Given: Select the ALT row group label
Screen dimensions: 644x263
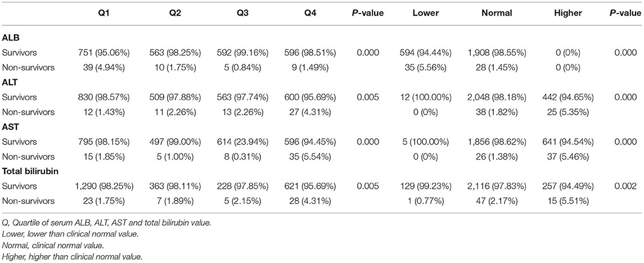Looking at the screenshot, I should 10,82.
